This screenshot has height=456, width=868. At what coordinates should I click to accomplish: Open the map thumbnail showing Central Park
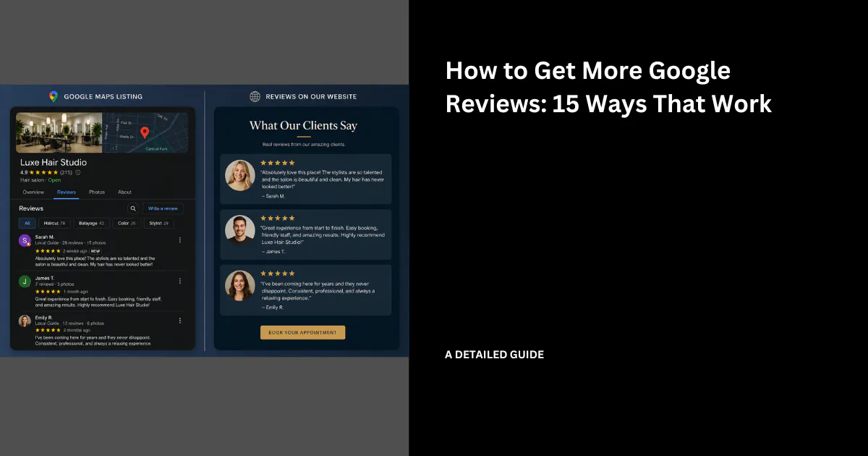[x=145, y=132]
